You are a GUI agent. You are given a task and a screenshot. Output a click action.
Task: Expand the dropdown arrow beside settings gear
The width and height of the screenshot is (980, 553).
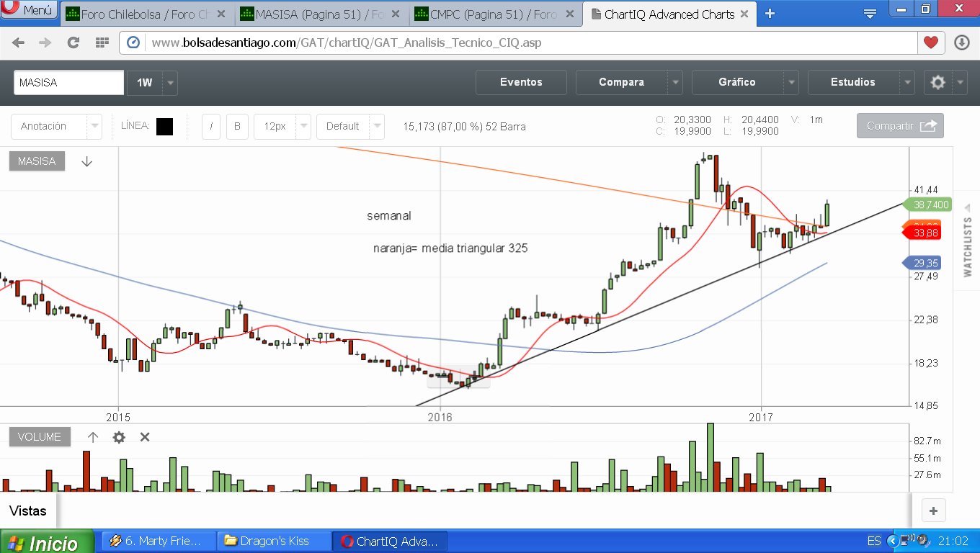(x=960, y=82)
